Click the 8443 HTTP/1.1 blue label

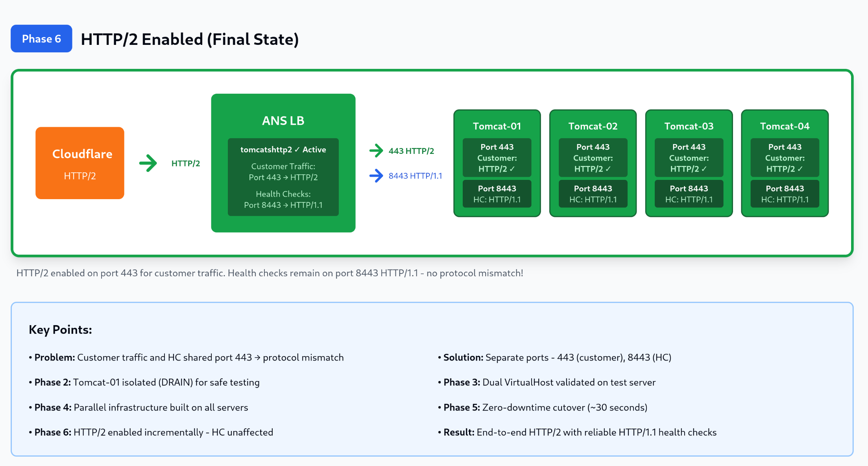[x=415, y=176]
